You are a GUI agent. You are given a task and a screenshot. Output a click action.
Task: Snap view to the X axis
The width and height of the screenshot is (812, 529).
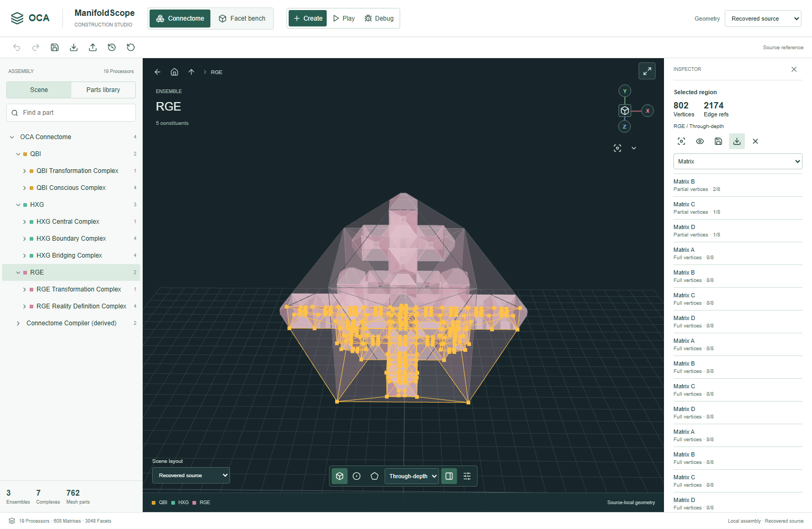point(648,111)
